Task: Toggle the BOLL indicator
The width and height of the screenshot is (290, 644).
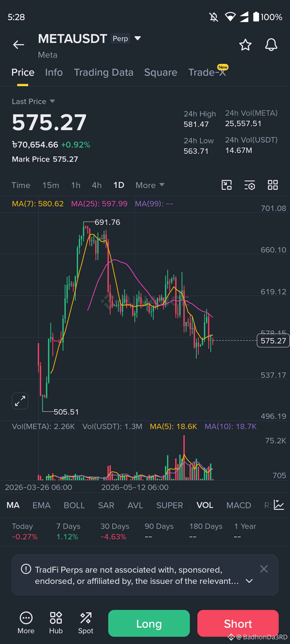Action: point(74,505)
